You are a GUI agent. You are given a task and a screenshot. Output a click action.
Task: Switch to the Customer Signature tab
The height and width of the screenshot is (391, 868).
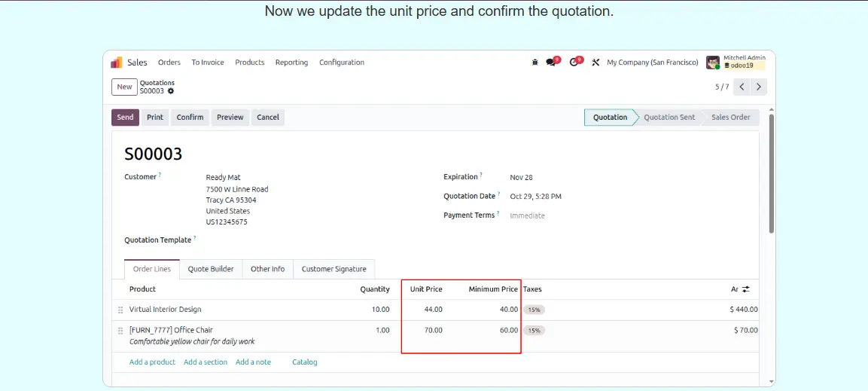coord(333,269)
